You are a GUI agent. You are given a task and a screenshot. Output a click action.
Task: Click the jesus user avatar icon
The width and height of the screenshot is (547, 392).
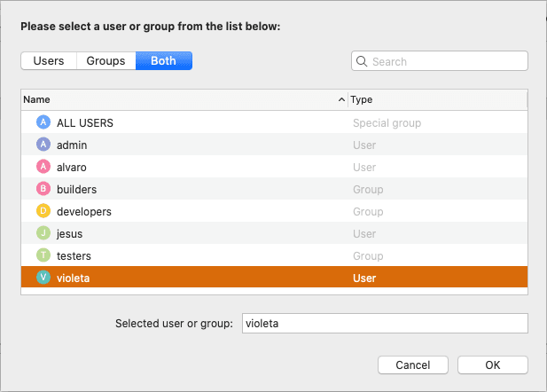pyautogui.click(x=43, y=233)
